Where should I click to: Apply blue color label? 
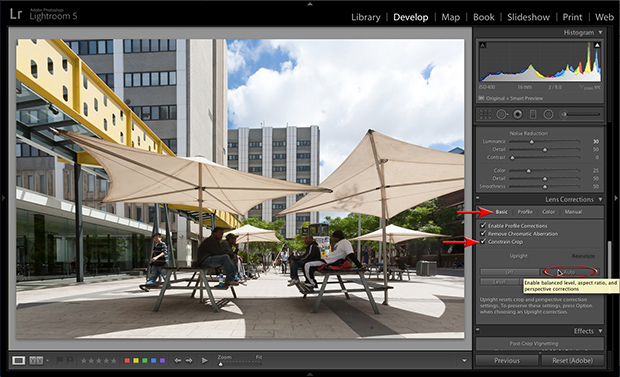click(153, 360)
